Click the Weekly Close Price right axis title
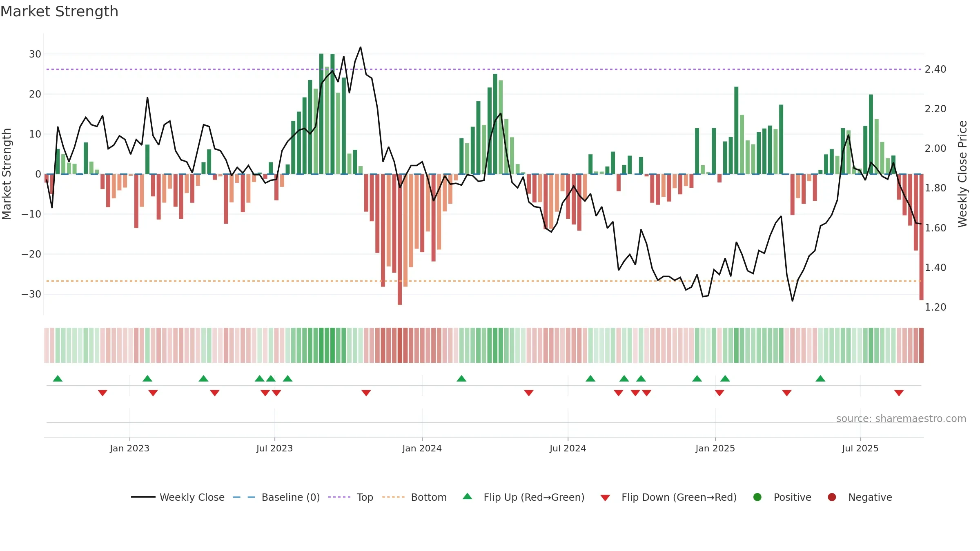Viewport: 980px width, 551px height. click(x=963, y=174)
